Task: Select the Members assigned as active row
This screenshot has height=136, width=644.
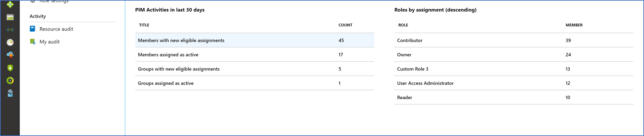Action: coord(168,55)
